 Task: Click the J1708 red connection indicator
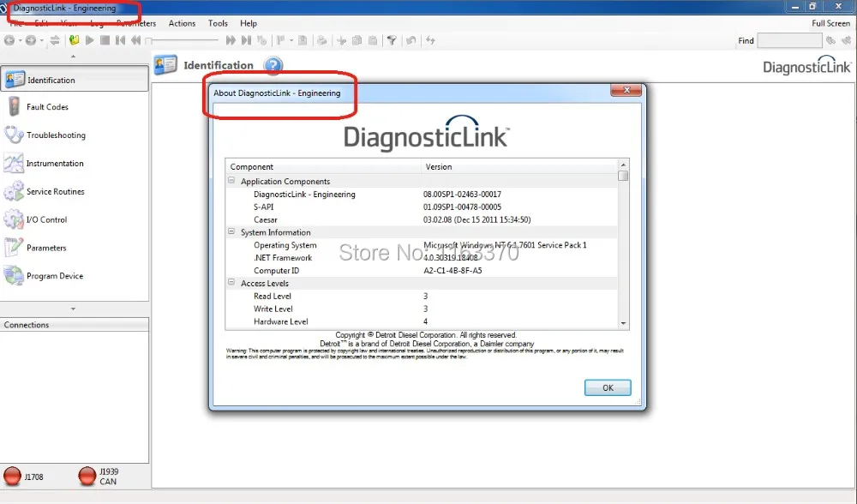coord(12,476)
